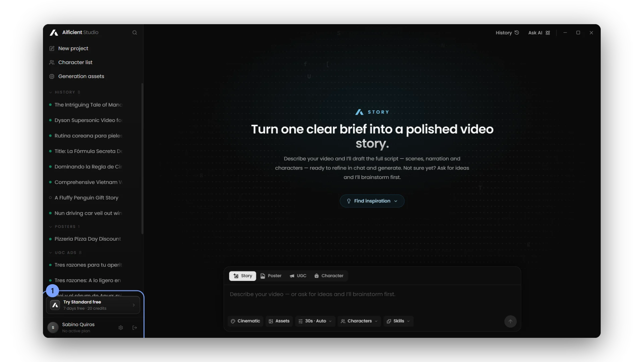The image size is (644, 362).
Task: Switch to the Poster tab
Action: coord(271,276)
